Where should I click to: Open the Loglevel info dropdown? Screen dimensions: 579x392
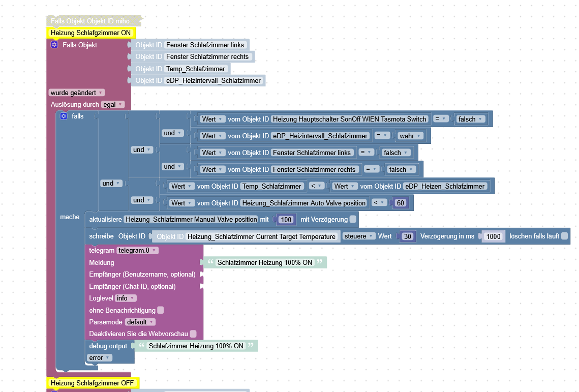click(x=126, y=298)
